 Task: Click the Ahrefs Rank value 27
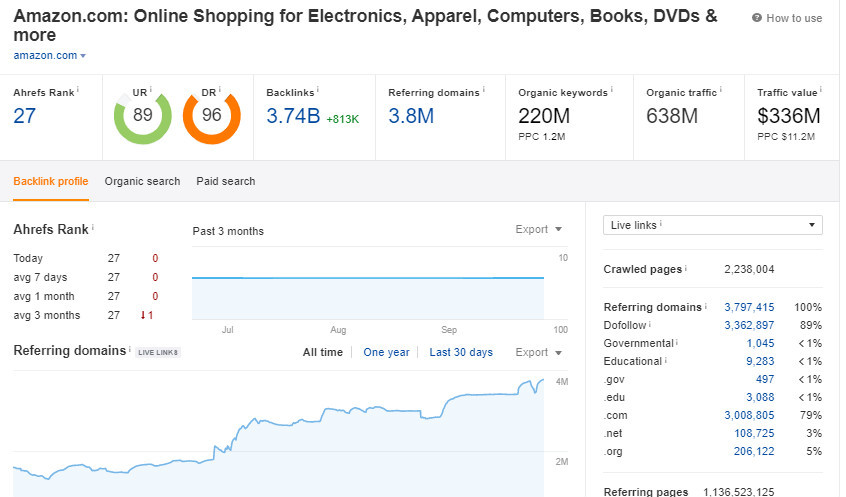click(x=25, y=116)
